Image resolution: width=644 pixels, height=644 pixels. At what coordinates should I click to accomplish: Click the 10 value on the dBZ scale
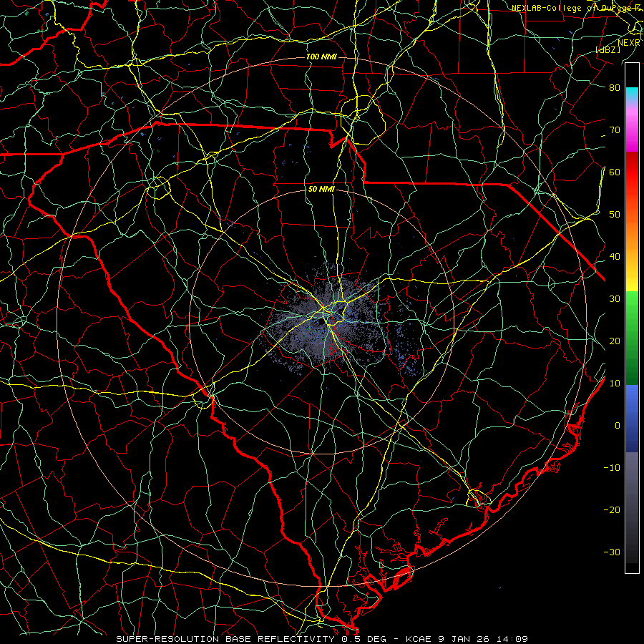(x=615, y=384)
